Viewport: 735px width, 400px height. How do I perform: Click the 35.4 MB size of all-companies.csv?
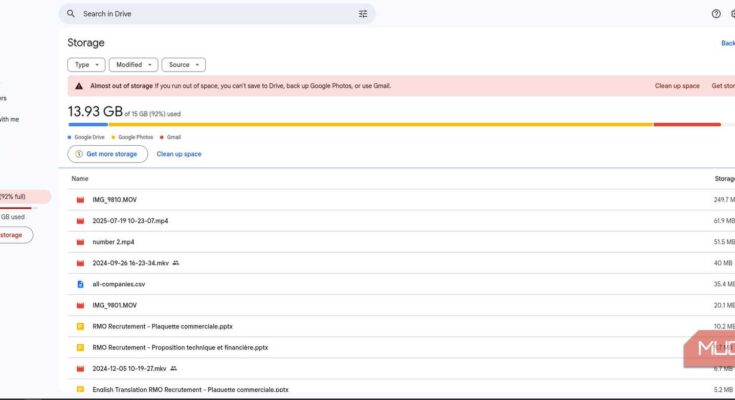pos(724,284)
